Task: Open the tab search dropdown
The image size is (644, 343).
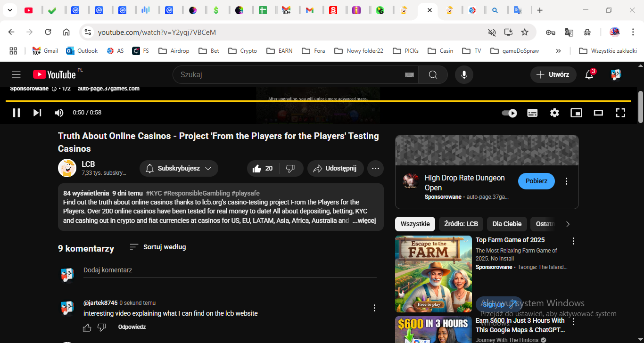Action: tap(10, 10)
